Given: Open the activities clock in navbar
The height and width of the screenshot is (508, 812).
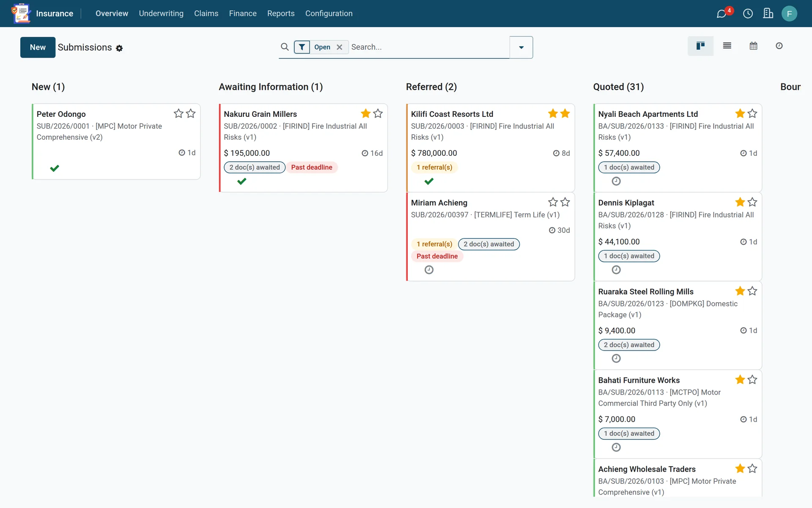Looking at the screenshot, I should pyautogui.click(x=748, y=14).
